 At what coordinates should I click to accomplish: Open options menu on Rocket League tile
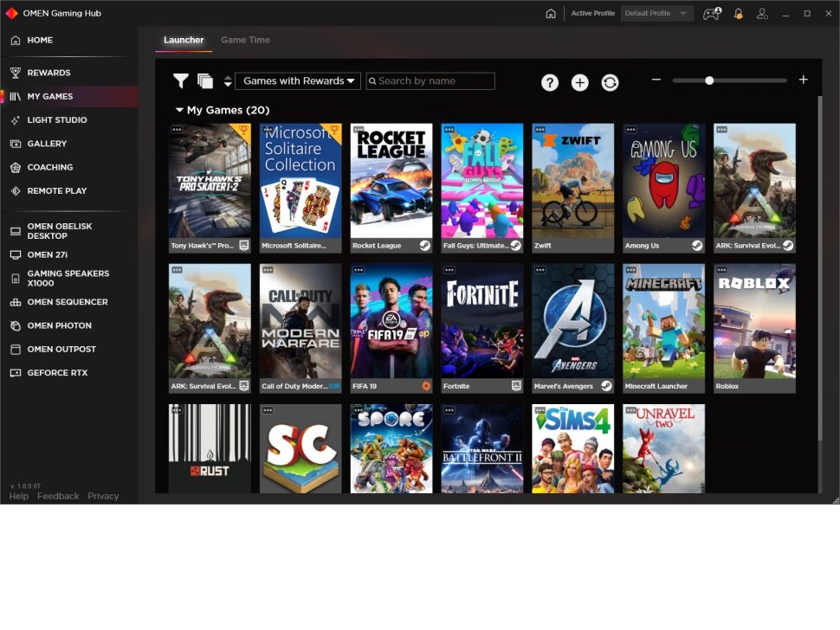coord(359,130)
